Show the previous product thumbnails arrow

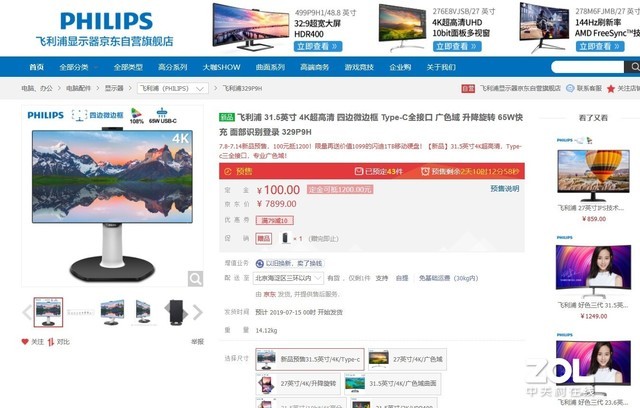tap(27, 312)
